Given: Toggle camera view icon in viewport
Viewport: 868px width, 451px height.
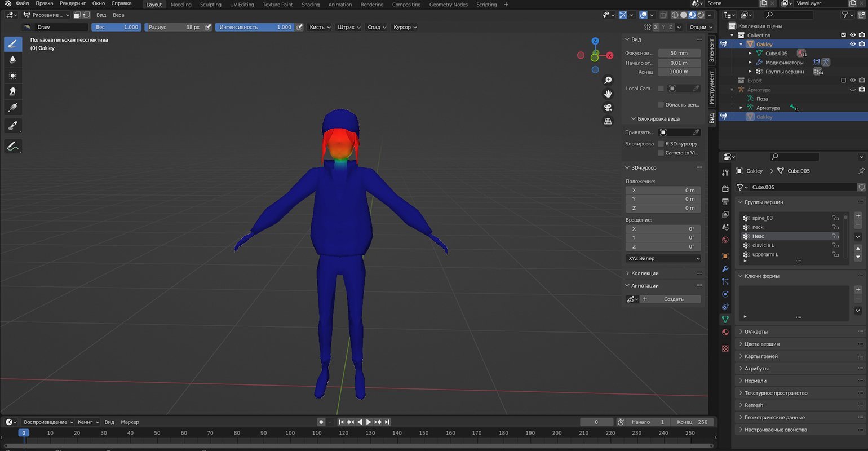Looking at the screenshot, I should [x=608, y=108].
